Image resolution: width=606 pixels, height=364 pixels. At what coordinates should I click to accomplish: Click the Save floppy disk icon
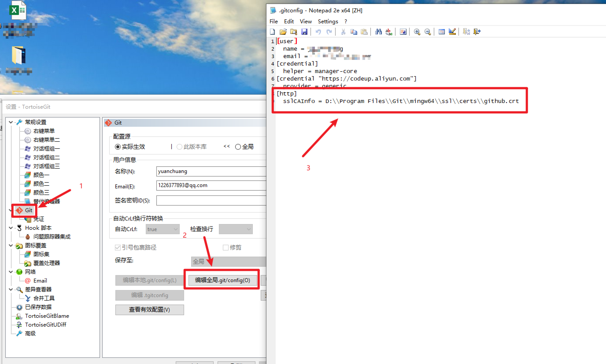[x=304, y=32]
